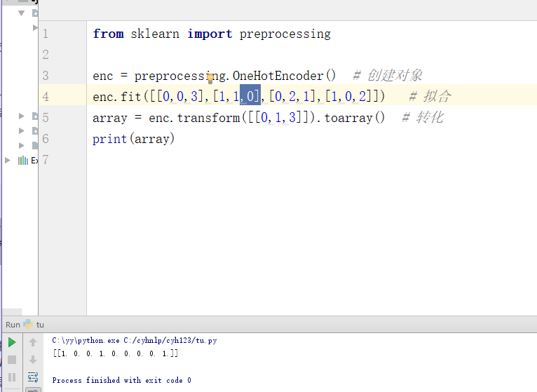Open the 'tu' run configuration tab
This screenshot has width=537, height=392.
coord(40,325)
